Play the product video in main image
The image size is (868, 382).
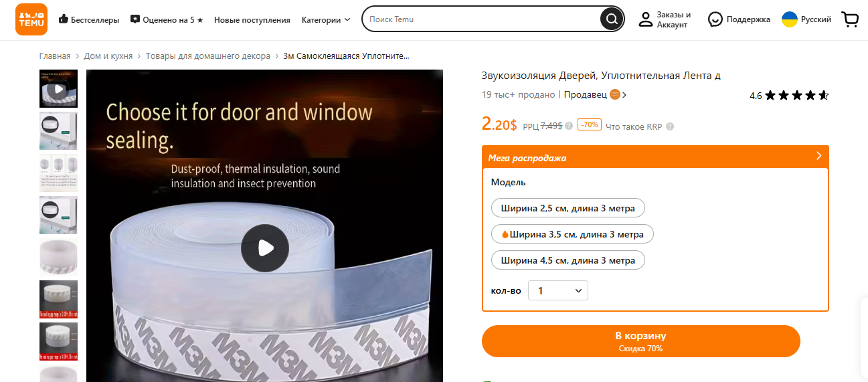265,248
